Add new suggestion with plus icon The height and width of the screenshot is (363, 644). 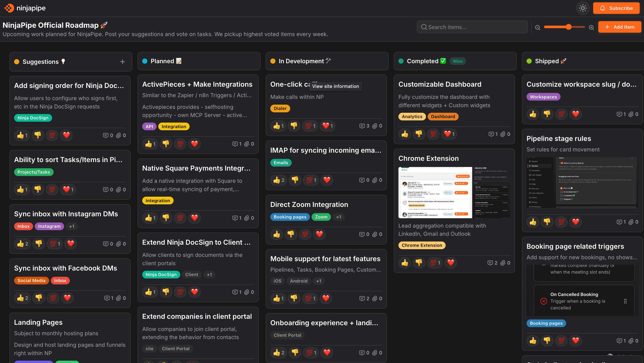122,62
